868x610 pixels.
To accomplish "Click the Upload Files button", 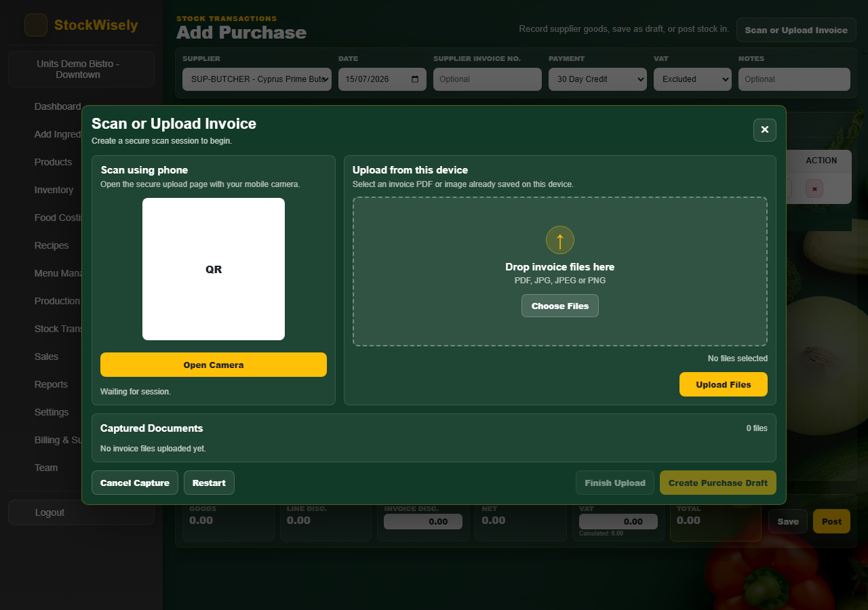I will pos(724,384).
